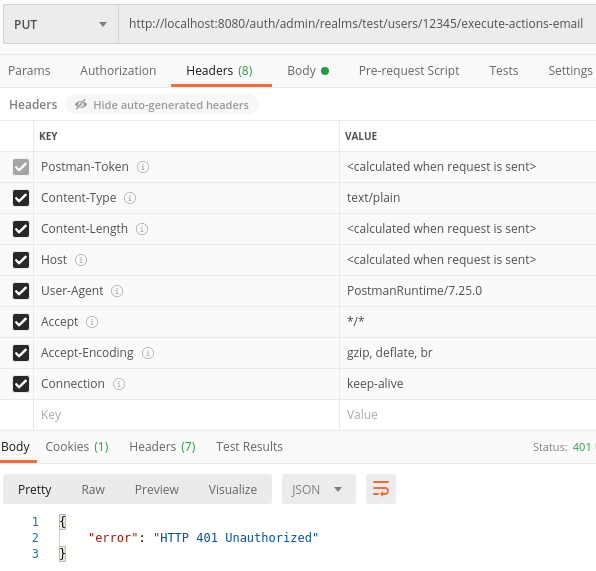
Task: Expand the JSON format dropdown
Action: (x=319, y=489)
